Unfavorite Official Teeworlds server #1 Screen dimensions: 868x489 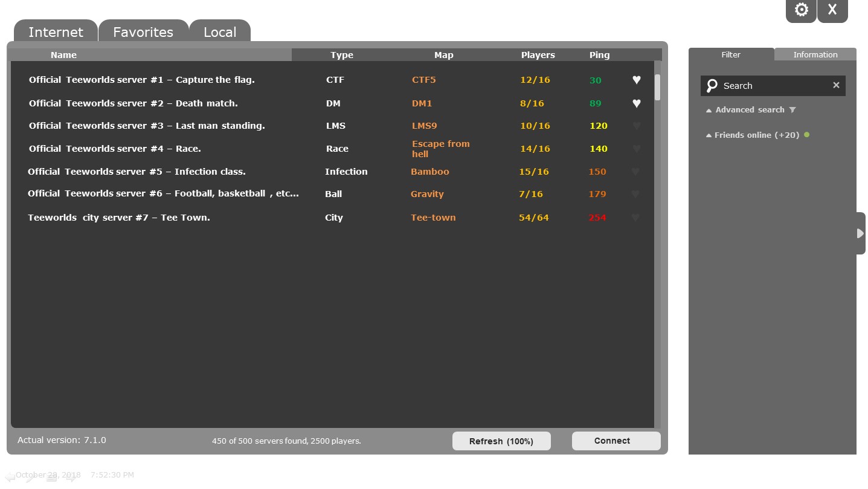click(636, 80)
